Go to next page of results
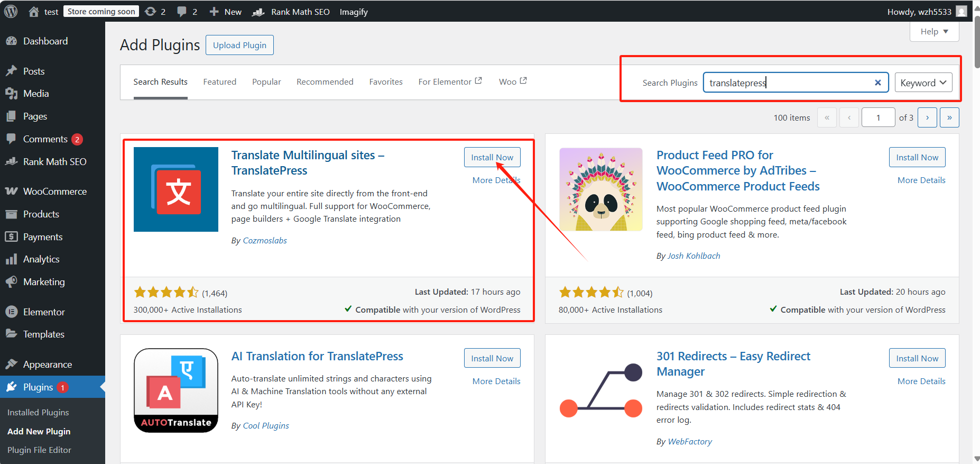The width and height of the screenshot is (980, 464). coord(927,117)
